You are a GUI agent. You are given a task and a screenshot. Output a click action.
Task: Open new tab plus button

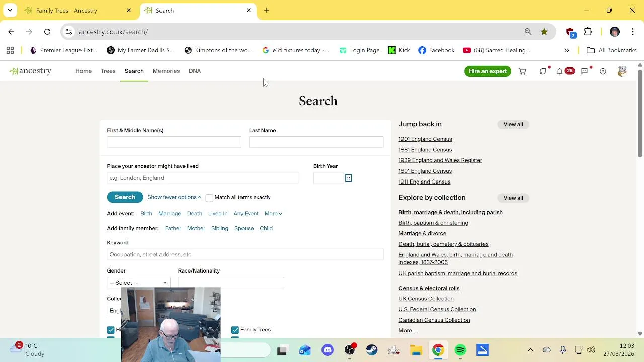pos(267,10)
